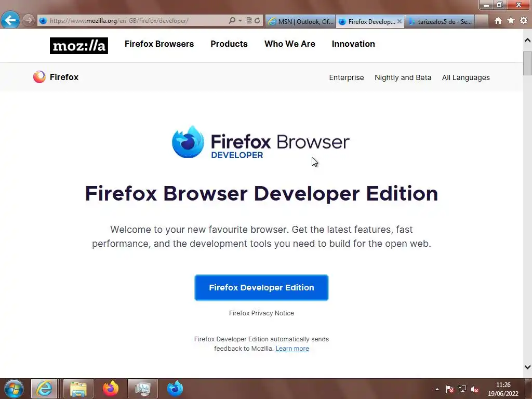Open the Products menu
This screenshot has width=532, height=399.
229,44
